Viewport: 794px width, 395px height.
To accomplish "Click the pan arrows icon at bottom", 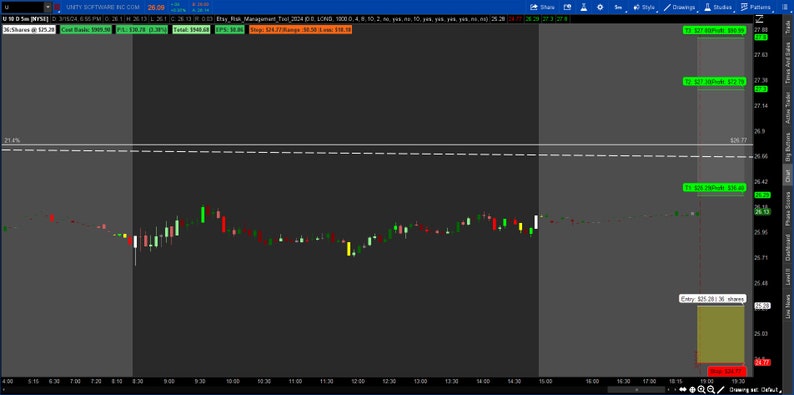I will click(x=684, y=389).
